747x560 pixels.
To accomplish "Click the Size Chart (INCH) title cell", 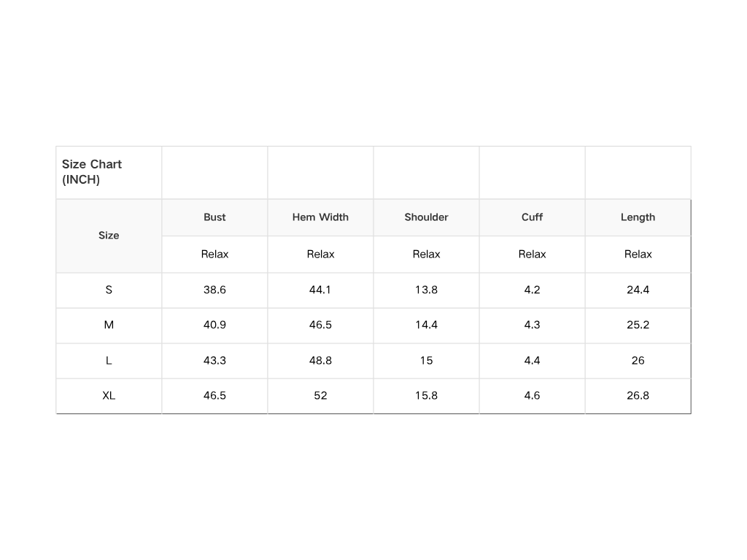I will [x=92, y=172].
